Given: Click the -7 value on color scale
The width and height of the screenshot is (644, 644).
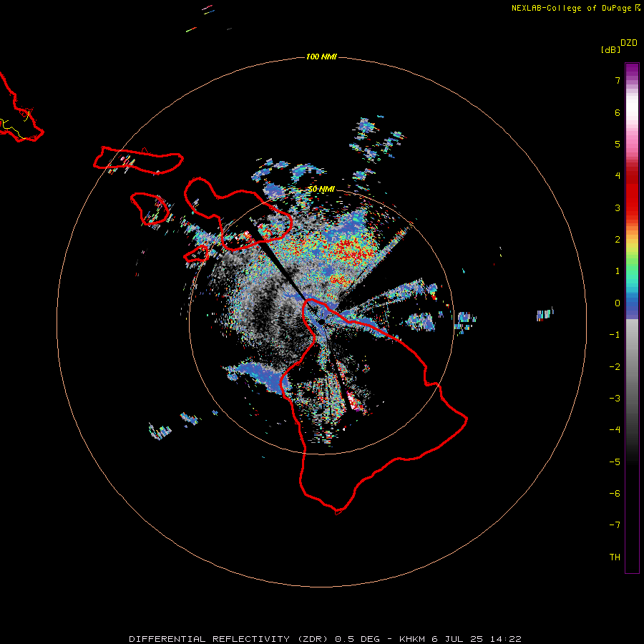Looking at the screenshot, I should (x=615, y=525).
